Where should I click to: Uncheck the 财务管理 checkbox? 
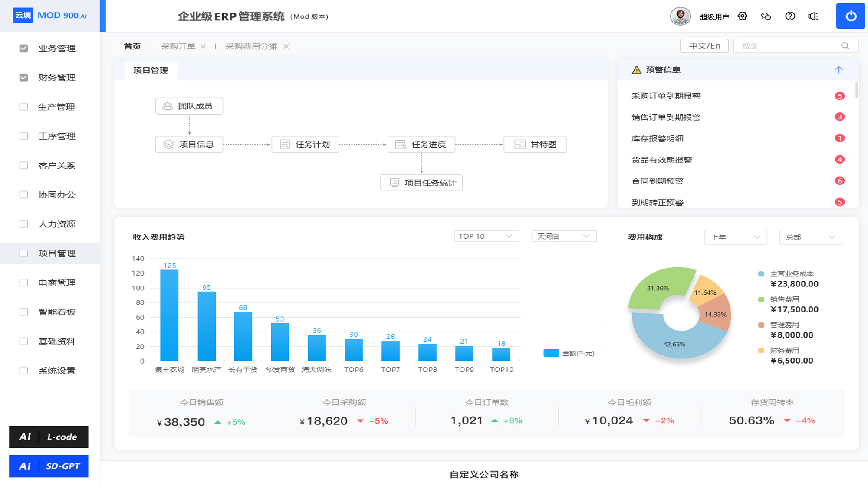(24, 78)
